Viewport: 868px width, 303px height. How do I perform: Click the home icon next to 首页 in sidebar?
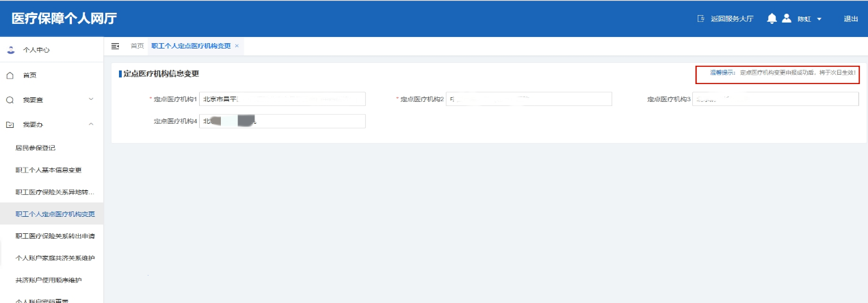[x=10, y=75]
